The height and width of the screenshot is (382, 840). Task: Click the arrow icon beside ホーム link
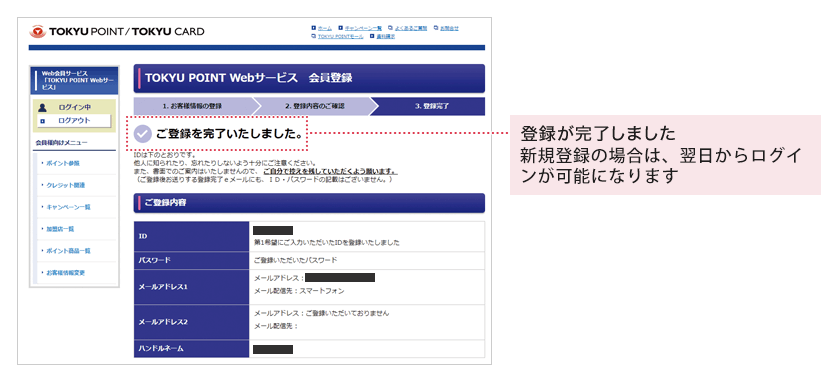[313, 28]
